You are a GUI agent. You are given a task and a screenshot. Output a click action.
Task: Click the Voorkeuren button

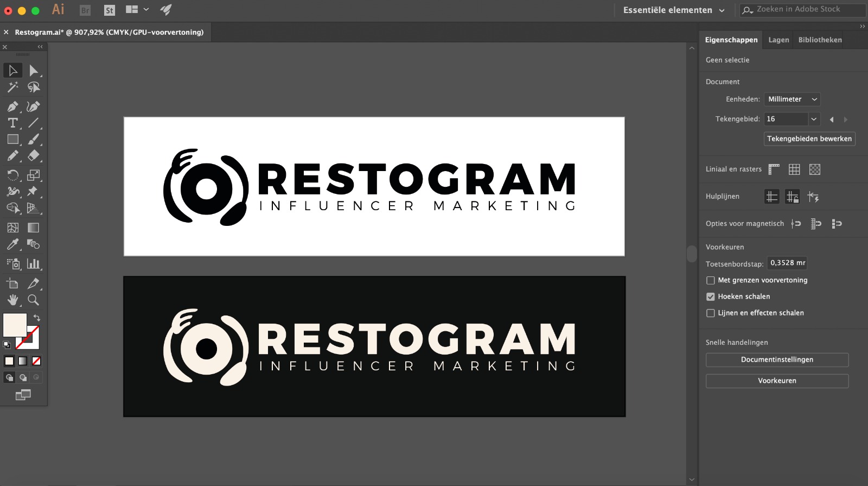[x=777, y=381]
